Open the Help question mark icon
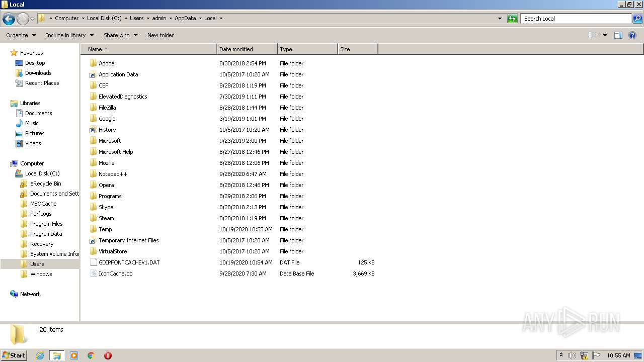The width and height of the screenshot is (644, 362). click(632, 35)
